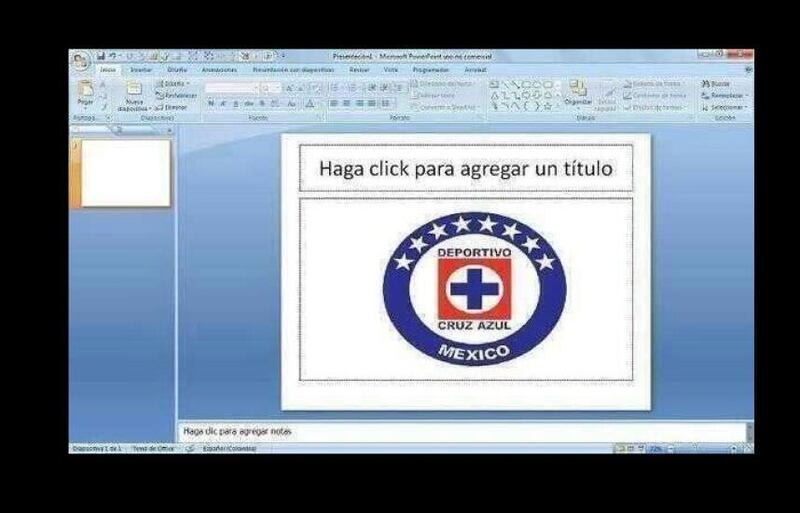Add a Nueva diapositiva slide
Screen dimensions: 800x513
tap(134, 96)
